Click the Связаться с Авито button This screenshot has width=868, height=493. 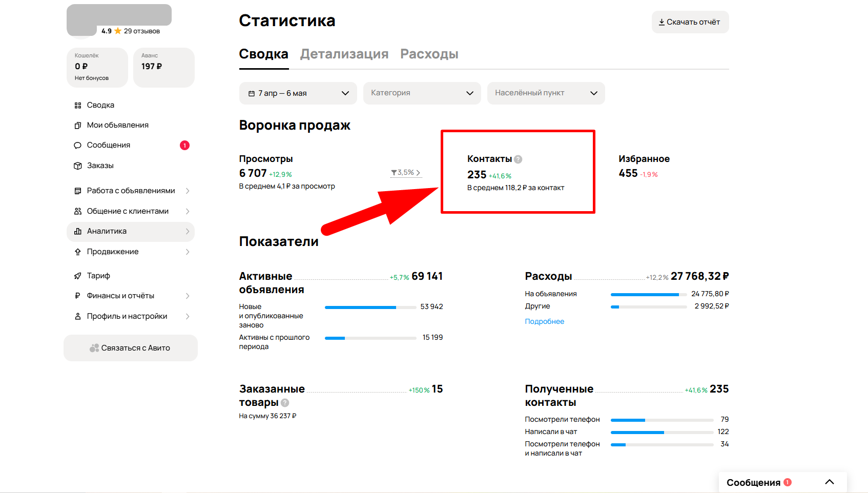click(x=130, y=348)
